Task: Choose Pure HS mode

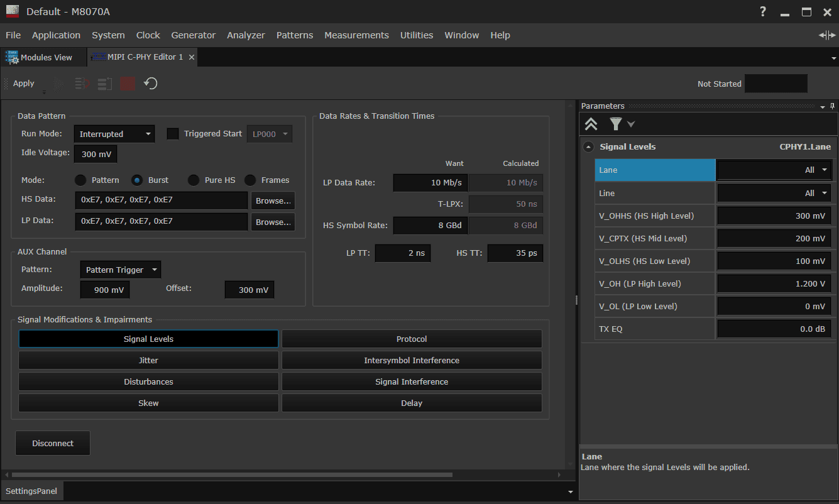Action: (193, 180)
